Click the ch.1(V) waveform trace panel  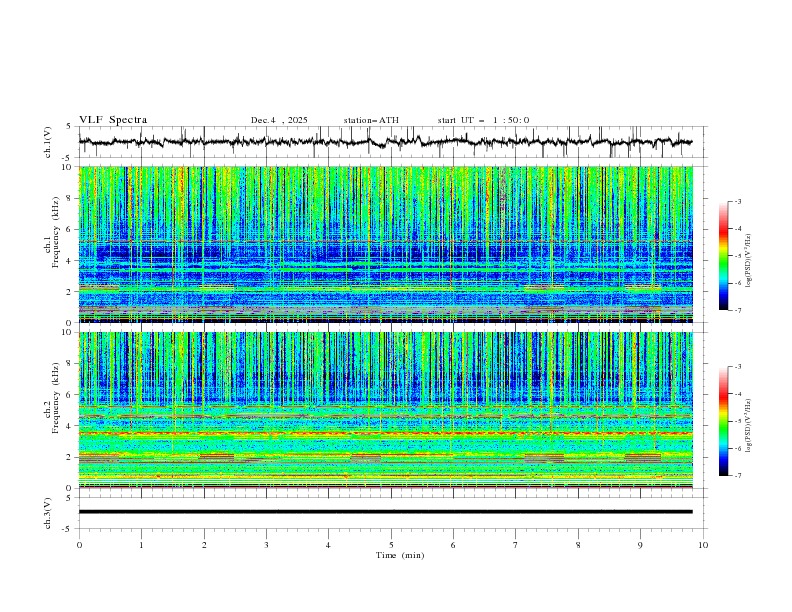pyautogui.click(x=390, y=142)
